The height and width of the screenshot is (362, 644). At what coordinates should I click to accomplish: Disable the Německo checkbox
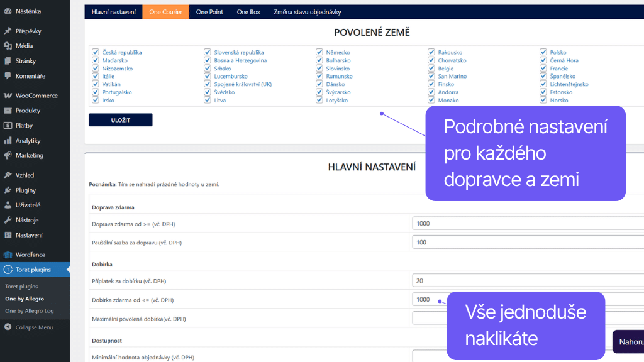coord(319,52)
